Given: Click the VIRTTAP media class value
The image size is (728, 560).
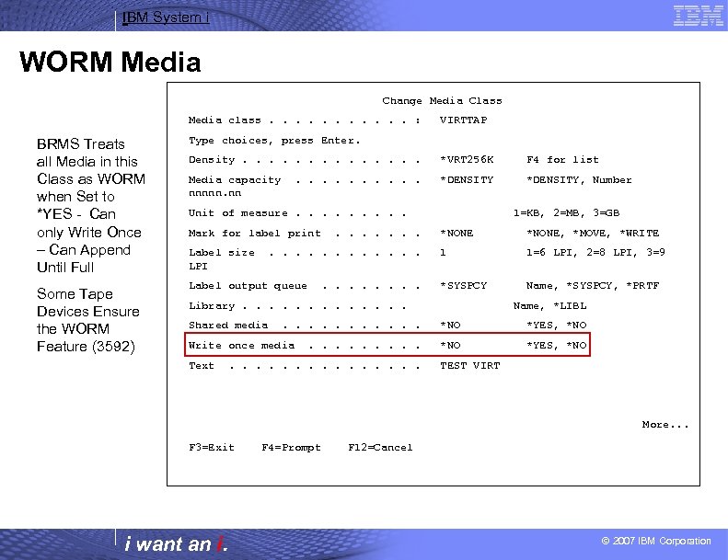Looking at the screenshot, I should 463,120.
